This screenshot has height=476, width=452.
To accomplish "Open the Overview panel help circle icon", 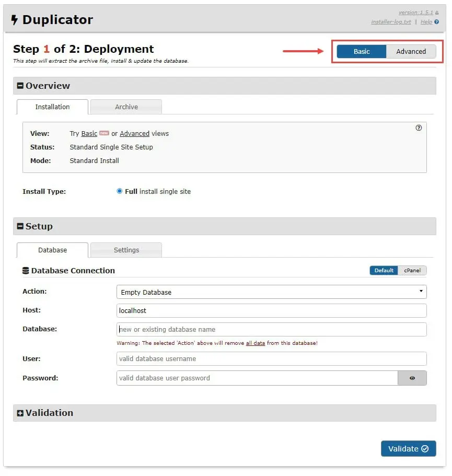I will click(419, 128).
